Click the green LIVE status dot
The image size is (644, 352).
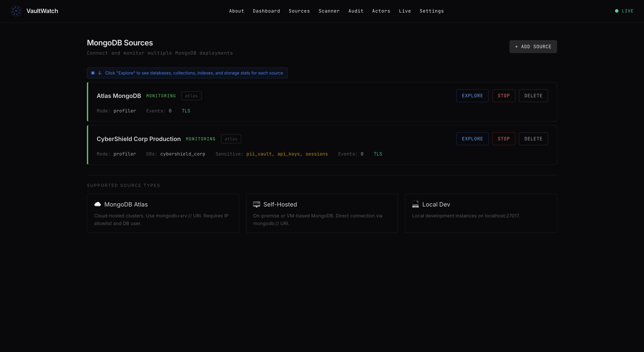(x=617, y=11)
